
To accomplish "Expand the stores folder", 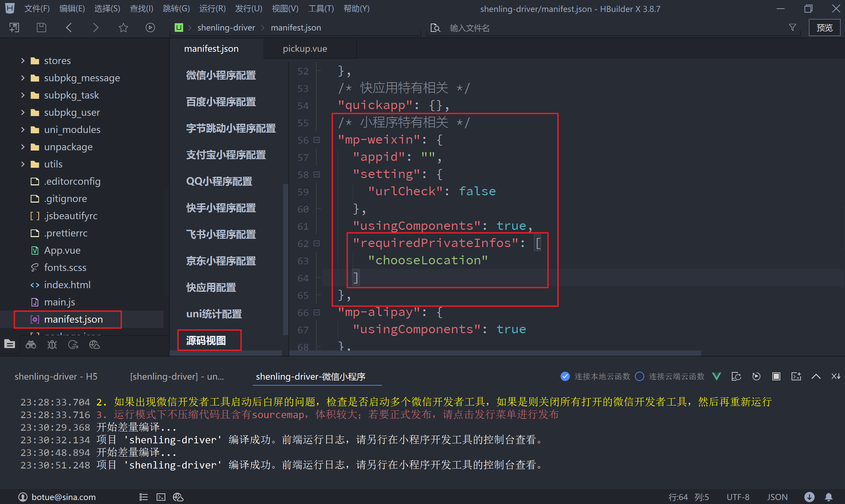I will [23, 61].
